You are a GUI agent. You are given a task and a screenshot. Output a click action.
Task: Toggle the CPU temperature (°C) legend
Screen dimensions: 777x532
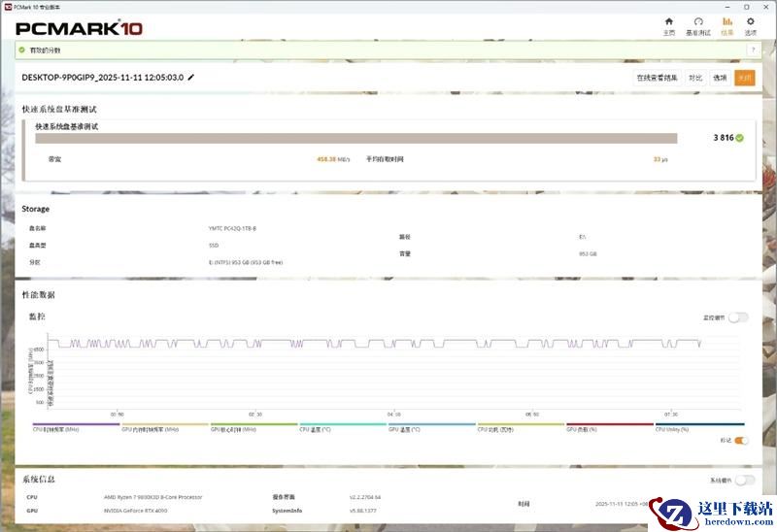point(343,427)
